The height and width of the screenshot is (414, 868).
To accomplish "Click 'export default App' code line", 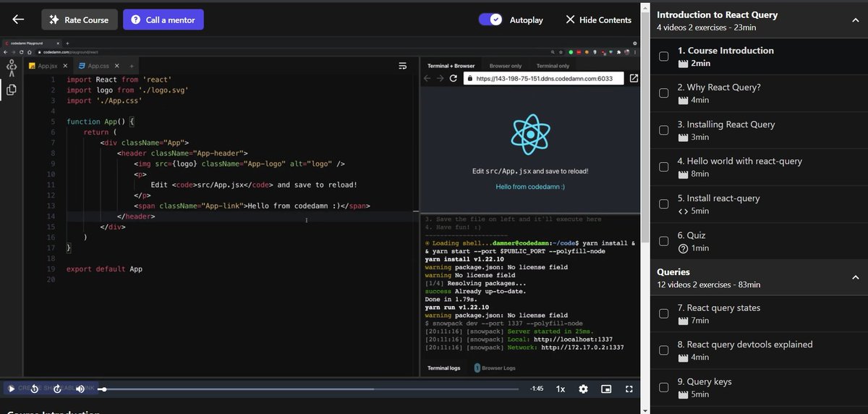I will [x=104, y=269].
